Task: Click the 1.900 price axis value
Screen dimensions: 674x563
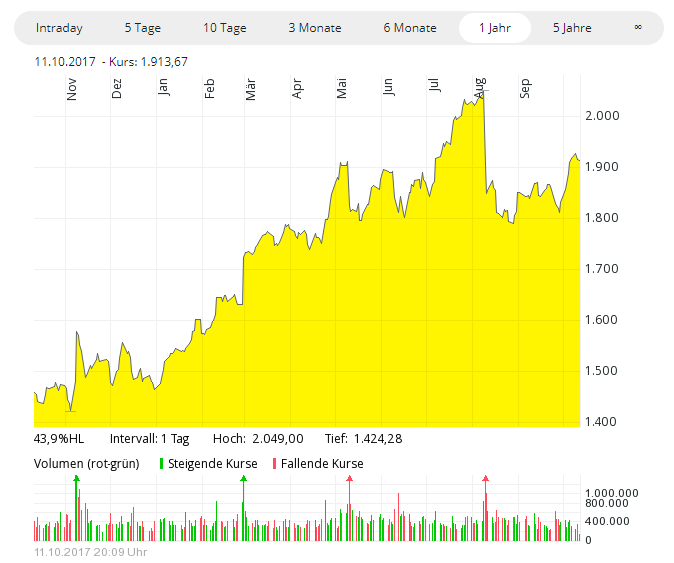Action: [602, 167]
